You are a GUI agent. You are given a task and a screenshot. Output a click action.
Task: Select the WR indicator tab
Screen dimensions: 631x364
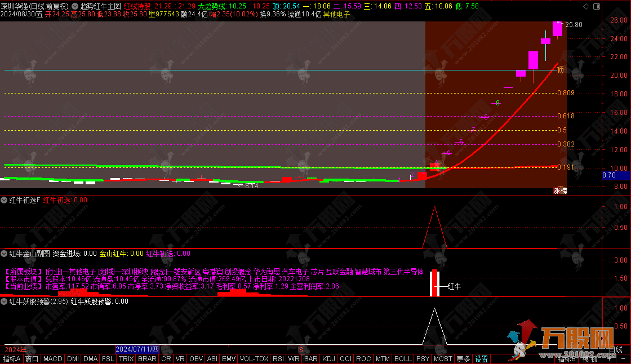click(x=294, y=359)
